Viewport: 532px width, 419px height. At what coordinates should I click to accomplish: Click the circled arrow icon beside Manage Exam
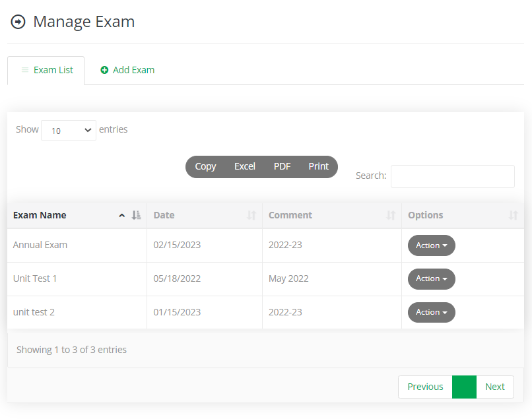coord(18,21)
